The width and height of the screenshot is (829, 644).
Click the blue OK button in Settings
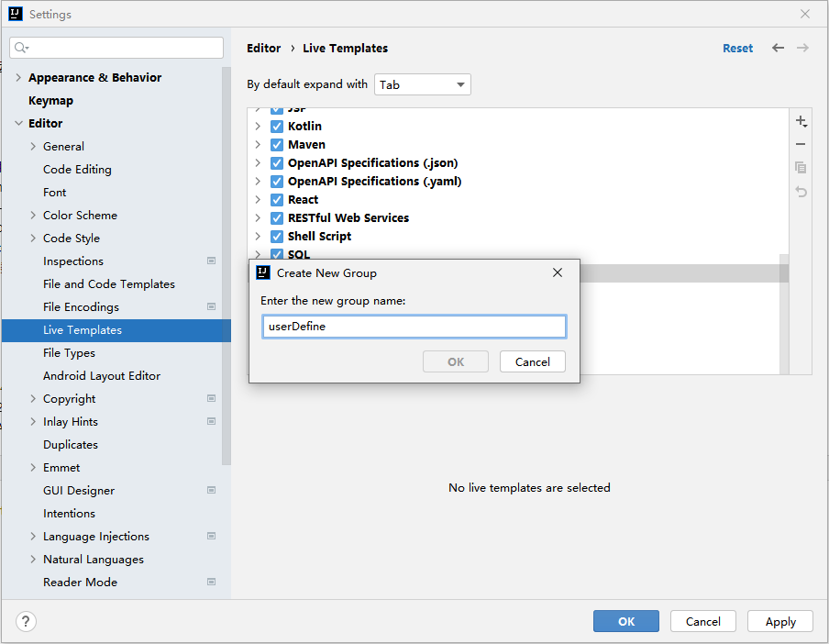point(626,621)
